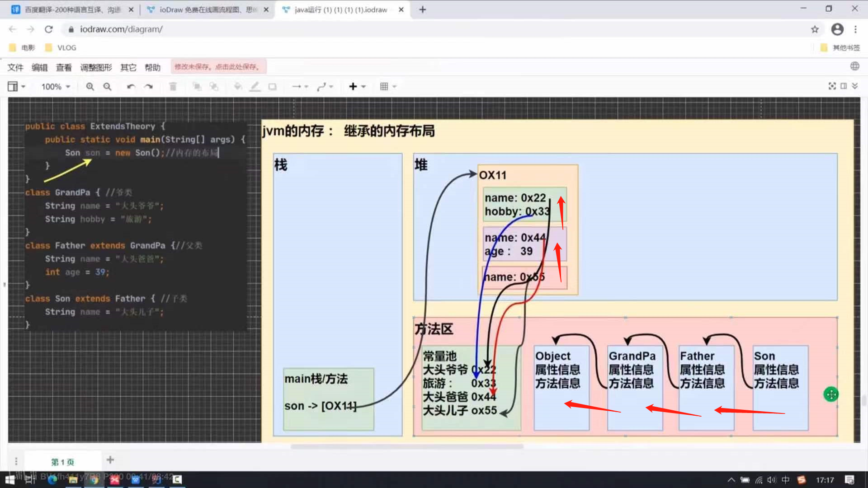Click the zoom in magnifier icon
The image size is (868, 488).
[x=90, y=86]
